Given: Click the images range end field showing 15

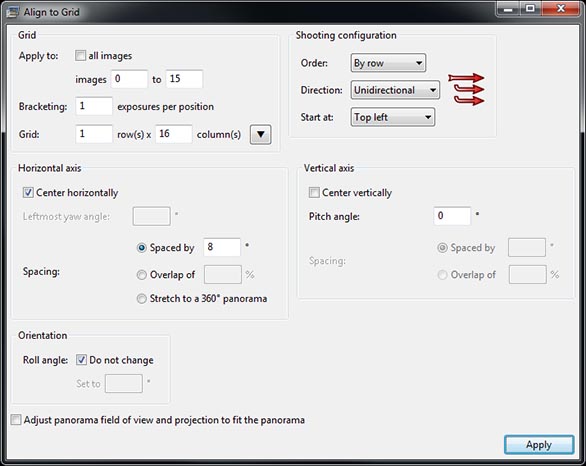Looking at the screenshot, I should point(184,79).
